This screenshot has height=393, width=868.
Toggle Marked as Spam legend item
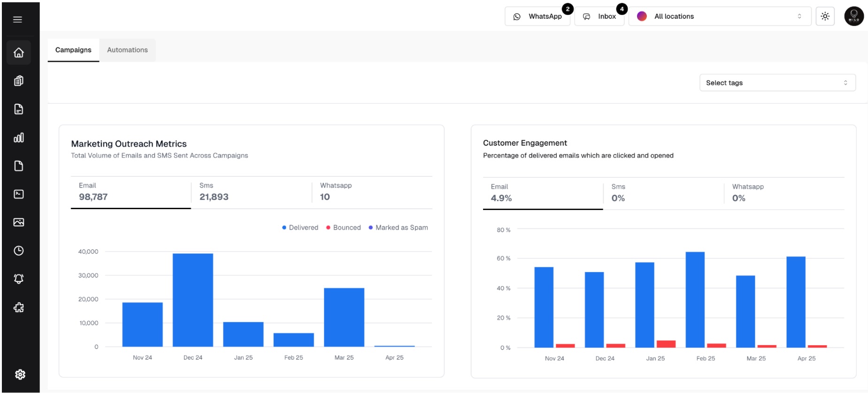(x=398, y=227)
